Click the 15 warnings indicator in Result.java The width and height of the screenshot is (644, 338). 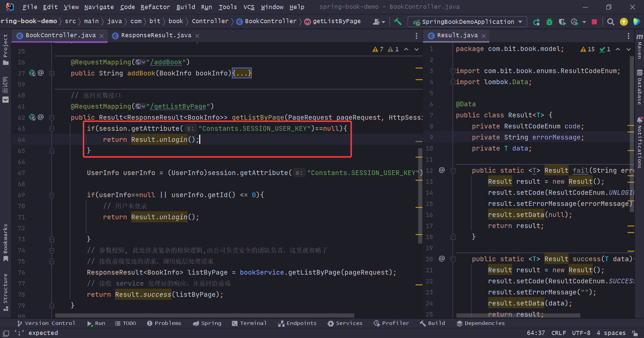587,49
